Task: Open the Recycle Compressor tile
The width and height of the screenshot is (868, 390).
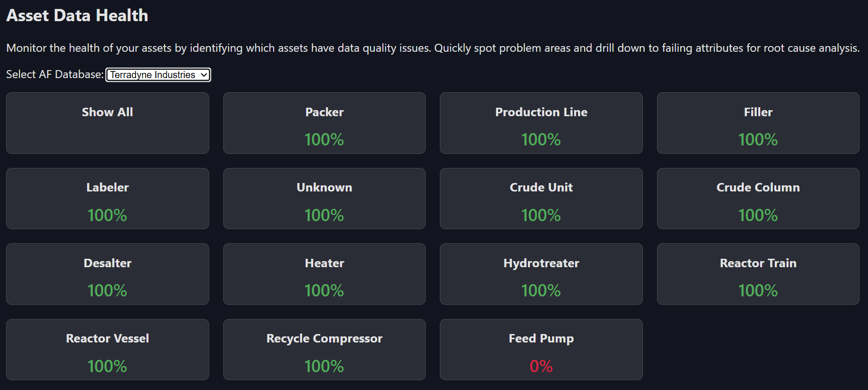Action: coord(324,350)
